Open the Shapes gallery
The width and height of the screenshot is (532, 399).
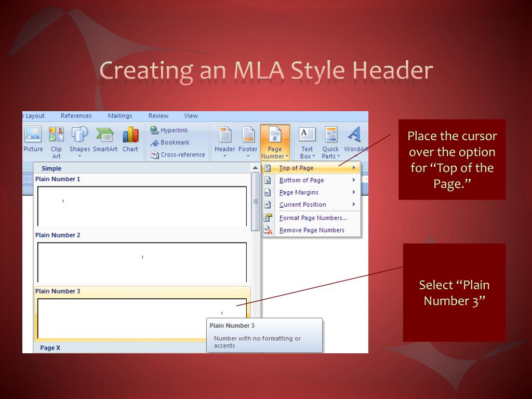point(79,142)
